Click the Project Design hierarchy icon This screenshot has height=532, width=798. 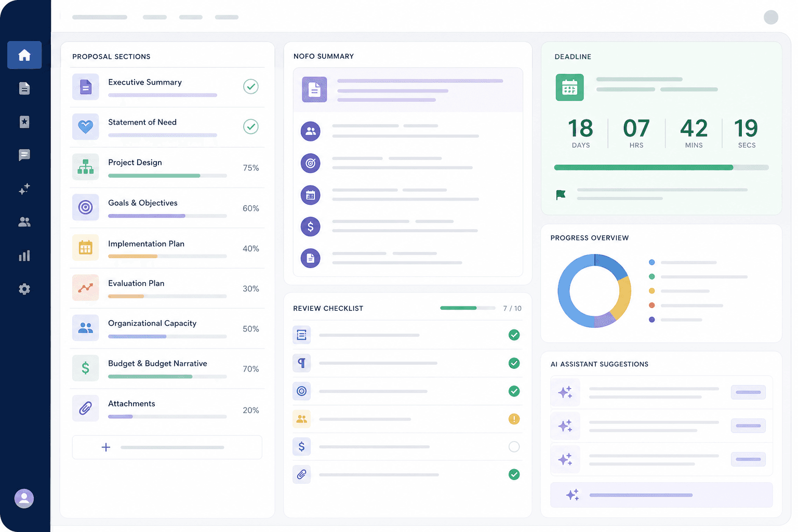point(86,167)
